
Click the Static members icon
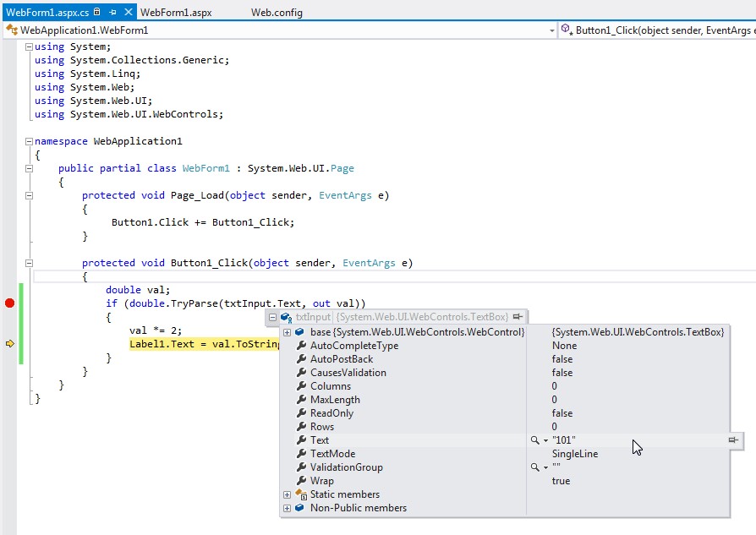[x=301, y=494]
